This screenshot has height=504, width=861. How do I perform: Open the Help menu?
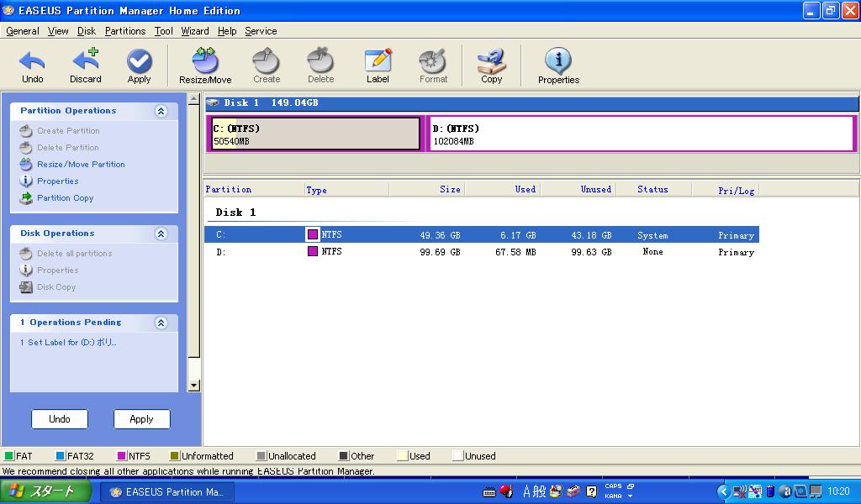tap(227, 31)
